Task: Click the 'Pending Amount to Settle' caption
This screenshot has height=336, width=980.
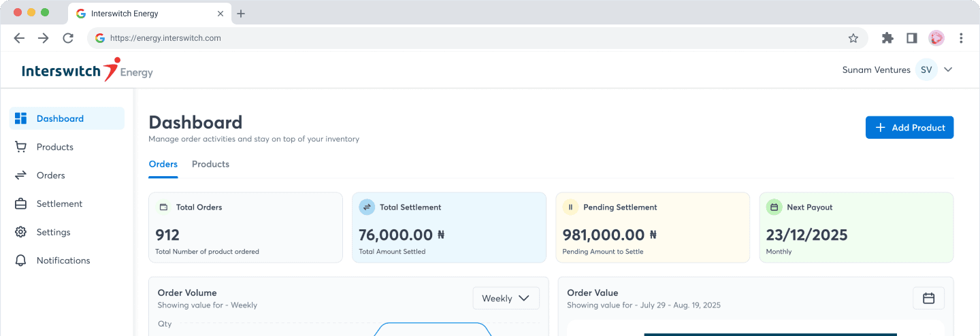Action: [602, 252]
